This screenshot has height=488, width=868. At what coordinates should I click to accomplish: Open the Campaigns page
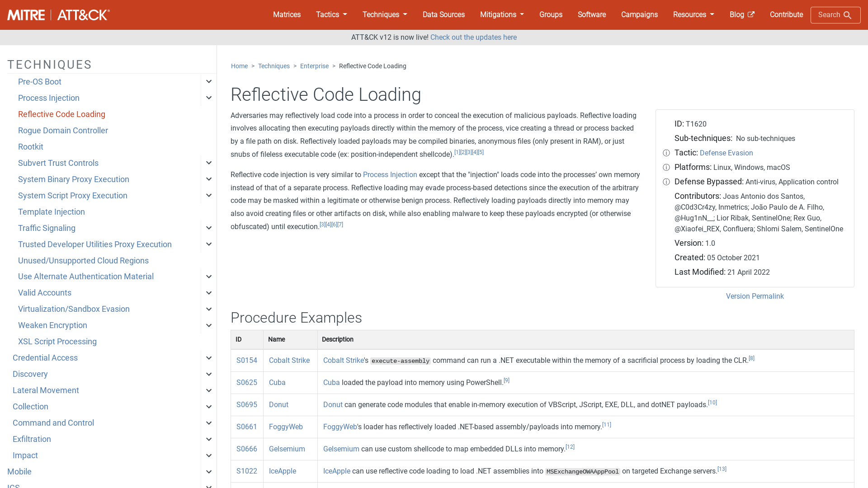tap(639, 14)
